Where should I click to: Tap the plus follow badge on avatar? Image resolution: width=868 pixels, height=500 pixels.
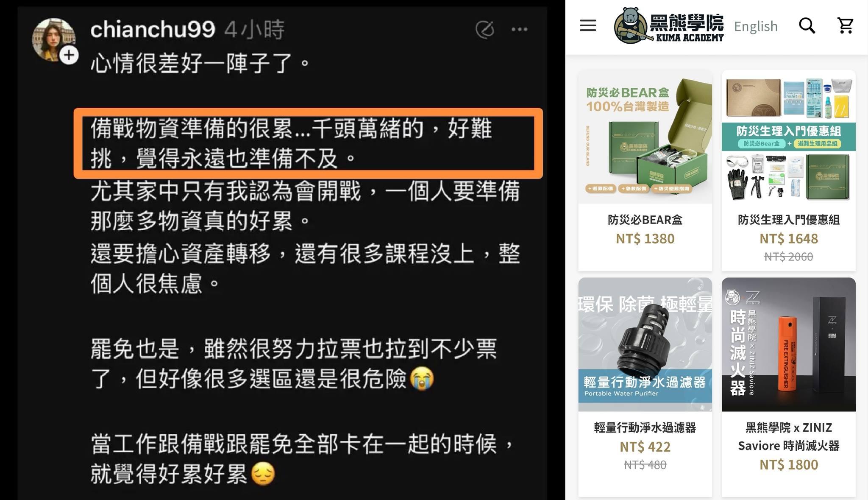point(69,56)
